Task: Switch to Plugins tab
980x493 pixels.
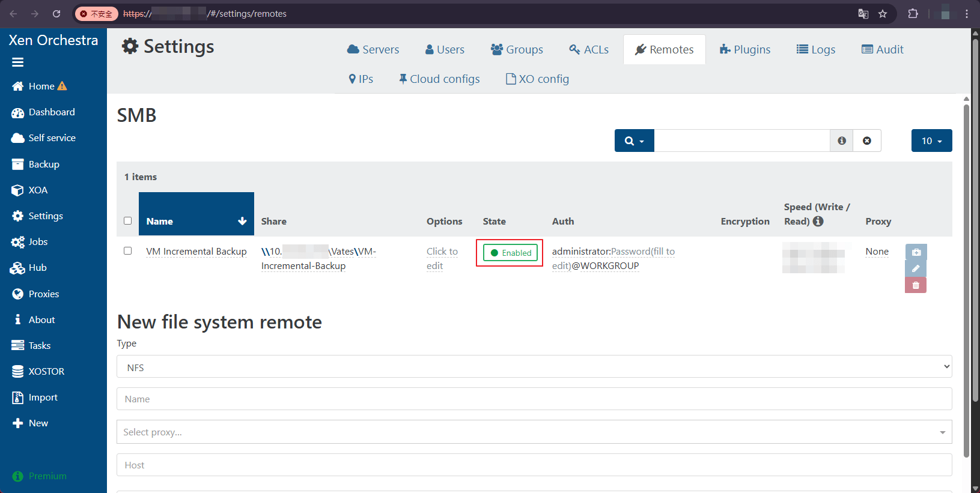Action: click(745, 50)
